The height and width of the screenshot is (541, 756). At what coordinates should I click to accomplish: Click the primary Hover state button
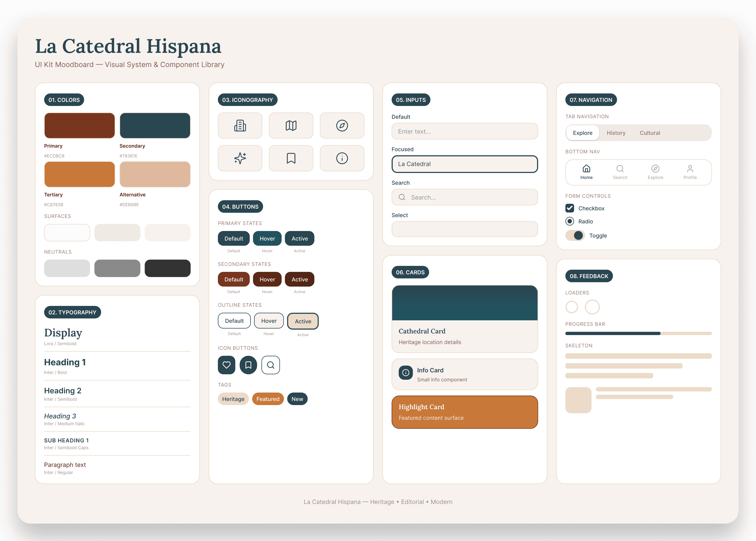coord(267,239)
